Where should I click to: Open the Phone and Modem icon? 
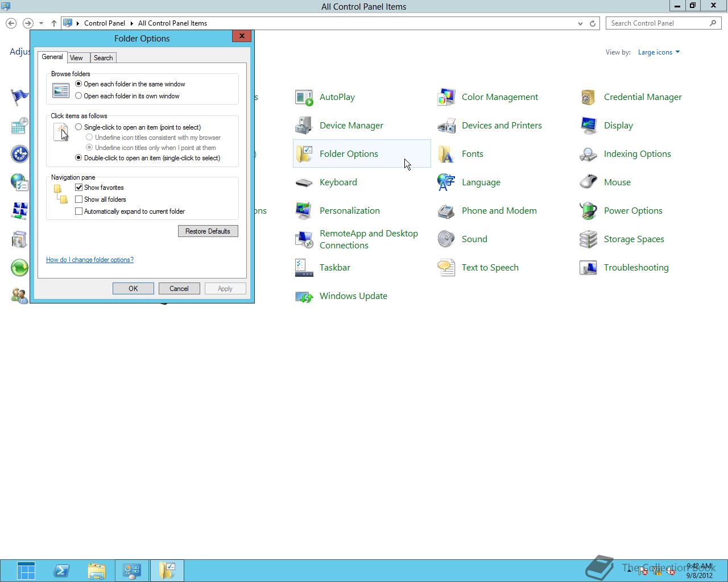point(446,211)
